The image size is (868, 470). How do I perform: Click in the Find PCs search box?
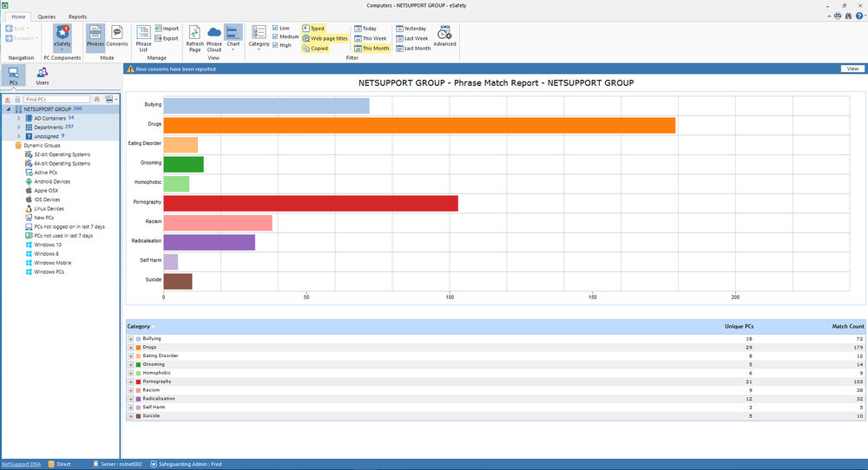[56, 100]
